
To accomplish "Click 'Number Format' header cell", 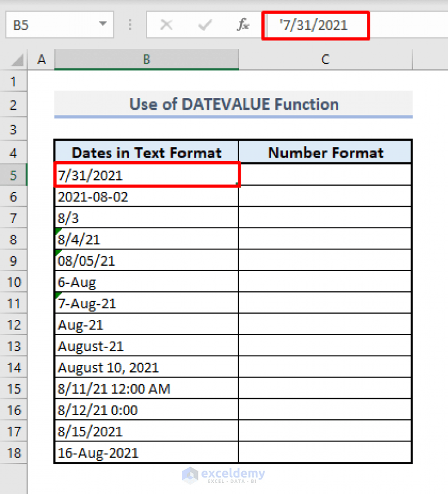I will click(325, 152).
